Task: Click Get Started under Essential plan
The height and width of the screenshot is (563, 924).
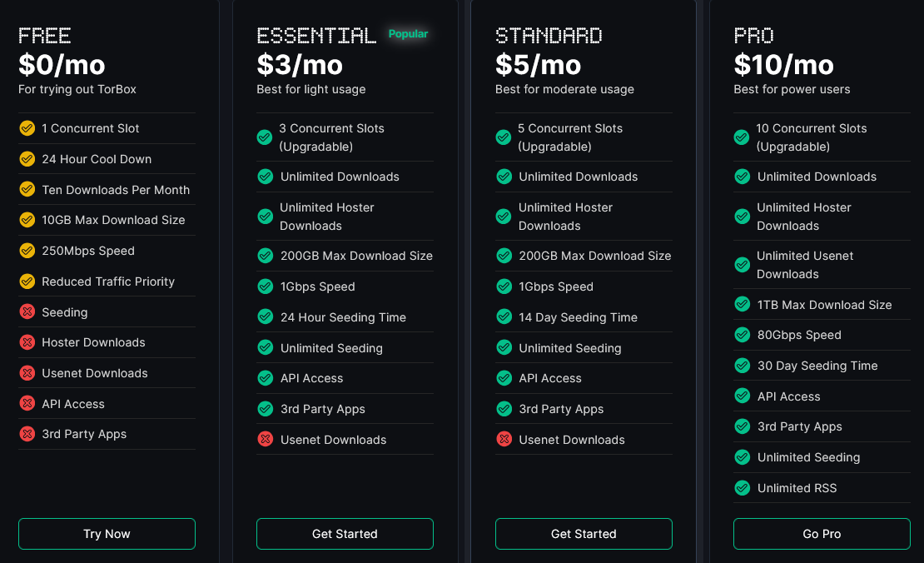Action: point(345,534)
